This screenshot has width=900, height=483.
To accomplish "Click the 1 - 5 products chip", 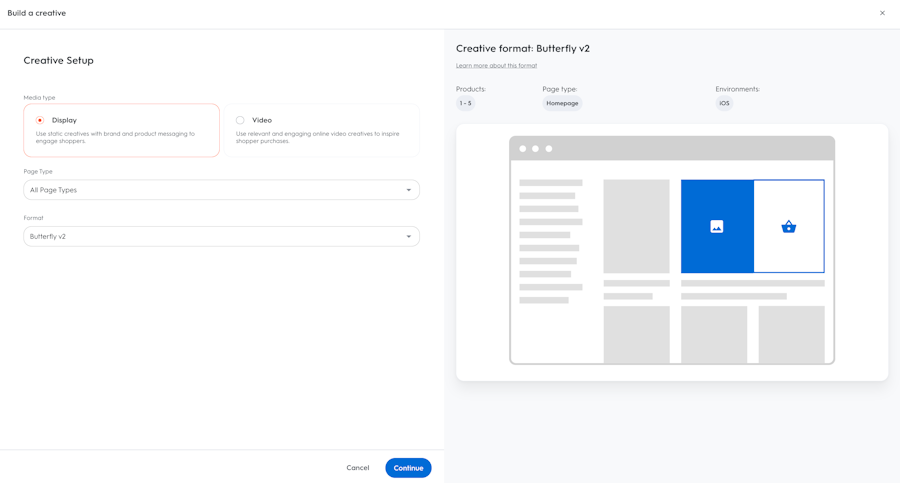I will pyautogui.click(x=465, y=103).
